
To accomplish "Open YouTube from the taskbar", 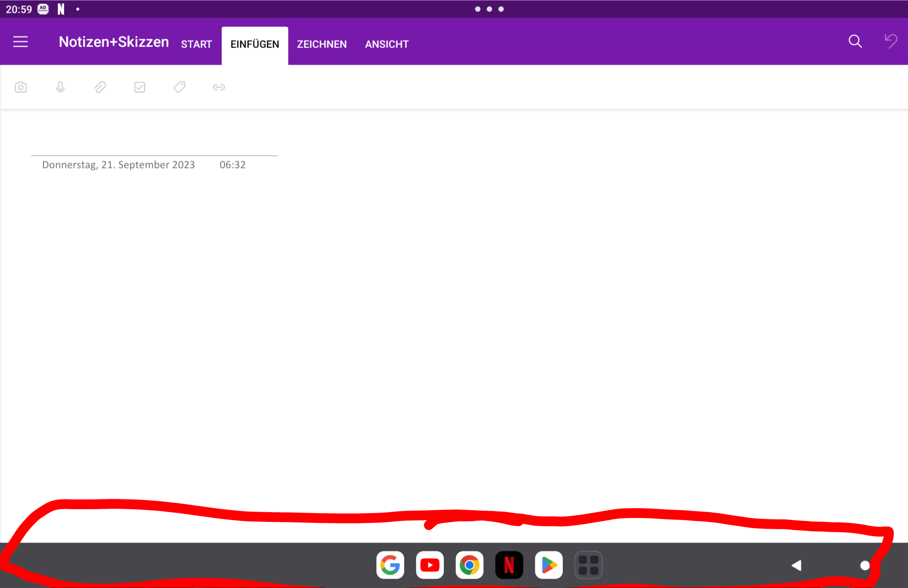I will (430, 565).
